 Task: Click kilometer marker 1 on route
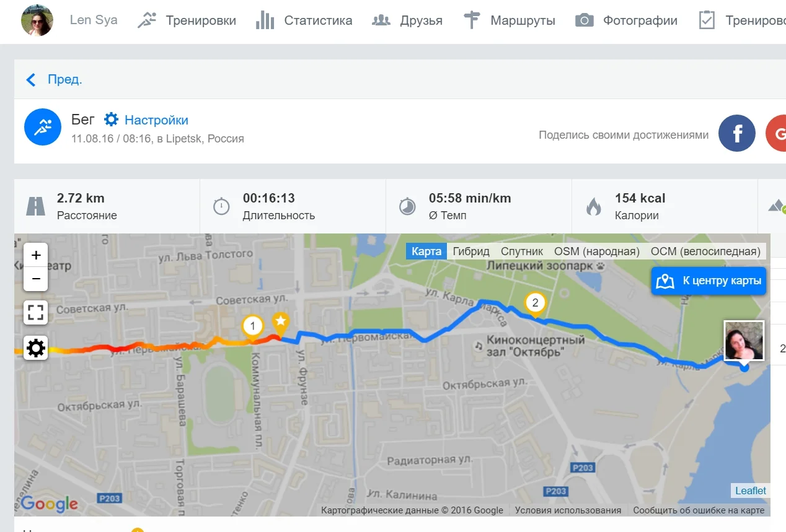pyautogui.click(x=252, y=326)
